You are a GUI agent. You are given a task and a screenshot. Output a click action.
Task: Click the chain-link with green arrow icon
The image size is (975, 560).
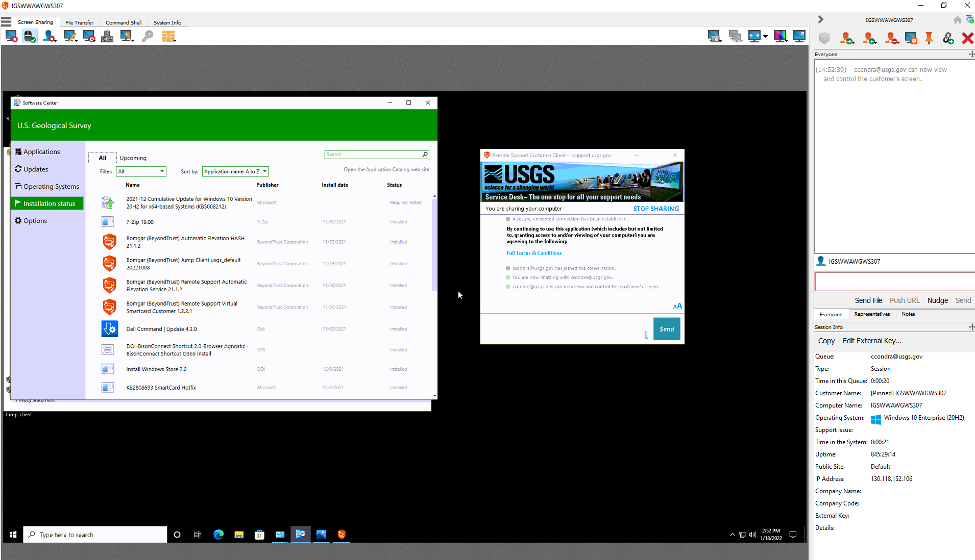click(x=948, y=38)
